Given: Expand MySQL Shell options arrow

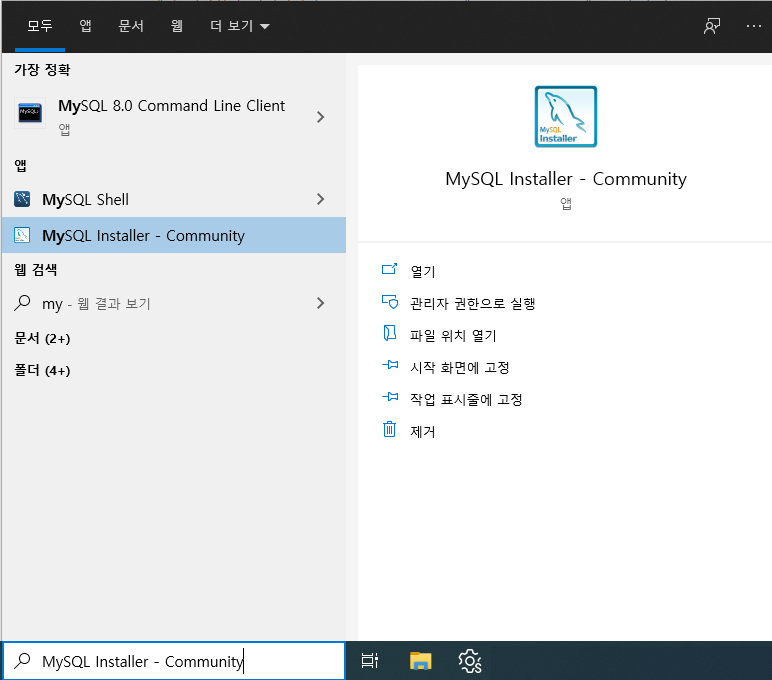Looking at the screenshot, I should pyautogui.click(x=321, y=199).
